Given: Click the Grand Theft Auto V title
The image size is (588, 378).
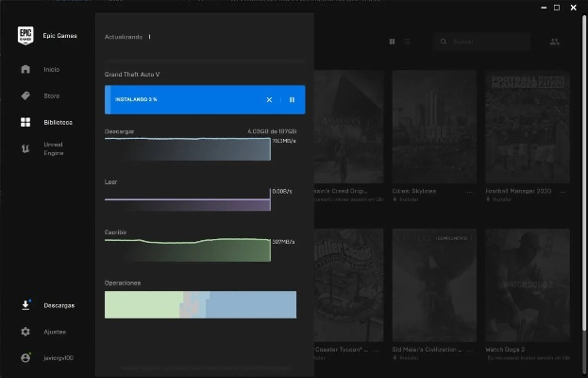Looking at the screenshot, I should coord(132,75).
